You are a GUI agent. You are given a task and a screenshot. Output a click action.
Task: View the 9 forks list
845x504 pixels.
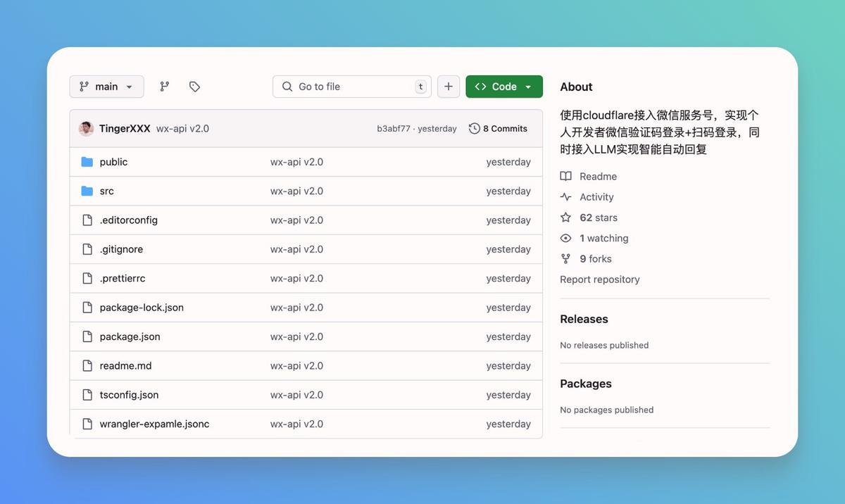click(x=596, y=258)
